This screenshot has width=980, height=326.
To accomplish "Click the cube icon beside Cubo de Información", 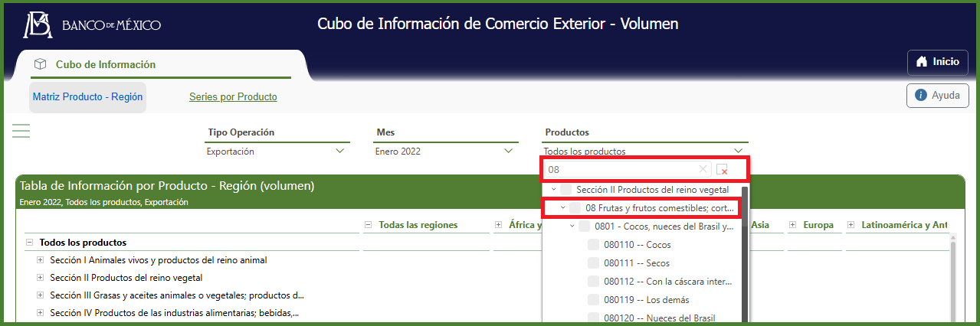I will 41,64.
